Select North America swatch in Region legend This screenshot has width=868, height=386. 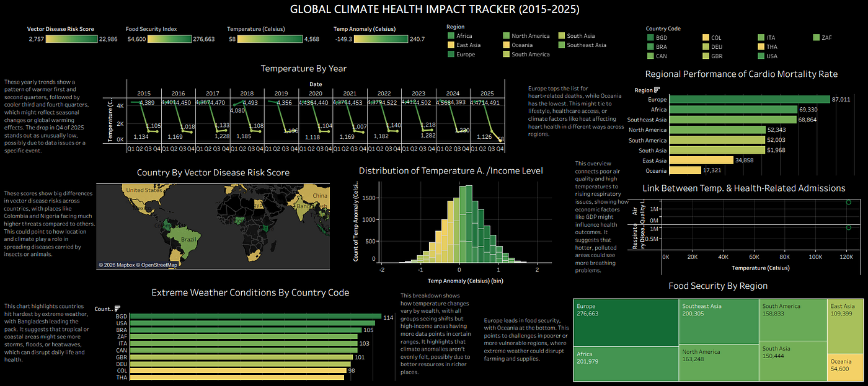tap(506, 36)
